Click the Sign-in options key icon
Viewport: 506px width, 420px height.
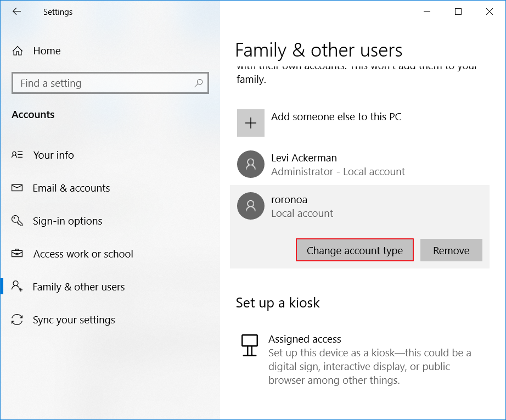coord(17,221)
